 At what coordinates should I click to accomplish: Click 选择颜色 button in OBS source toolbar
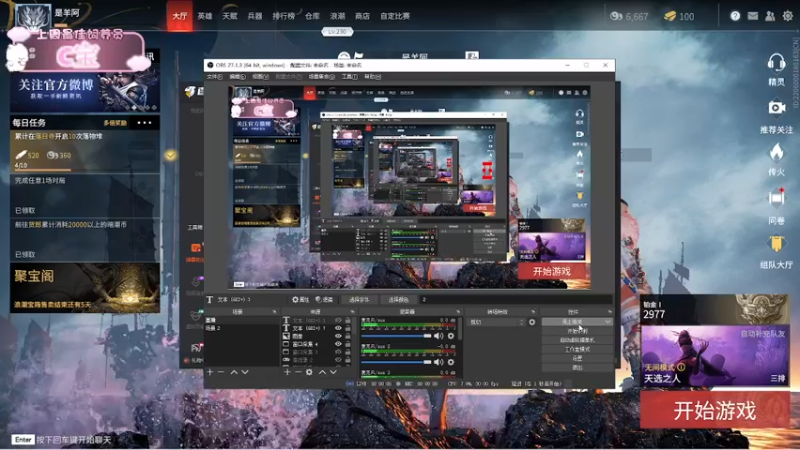tap(398, 299)
